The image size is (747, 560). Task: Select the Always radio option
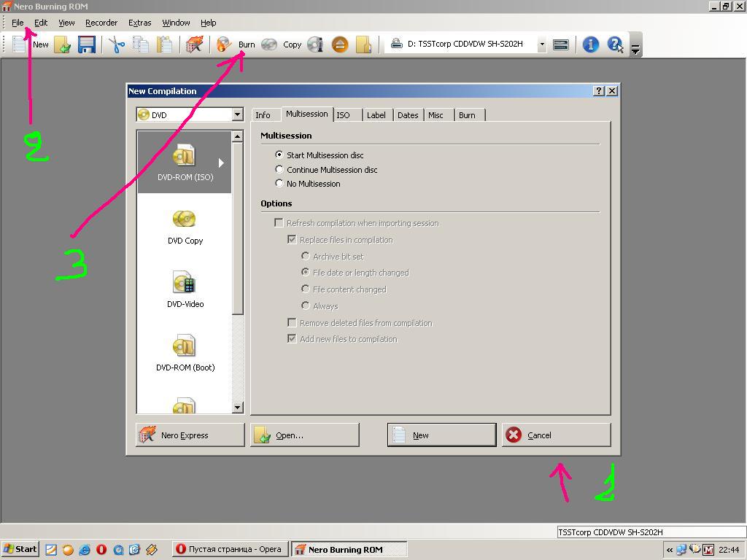(x=320, y=306)
